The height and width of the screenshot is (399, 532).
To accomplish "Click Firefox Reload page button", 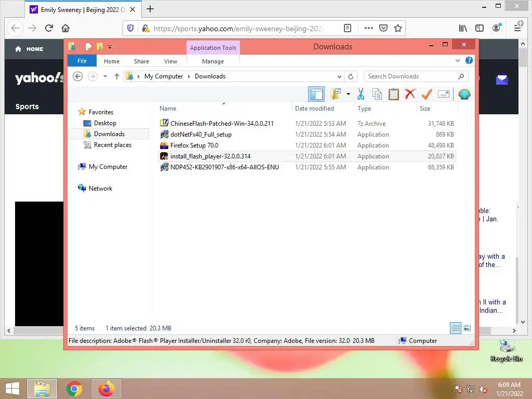I will click(49, 28).
